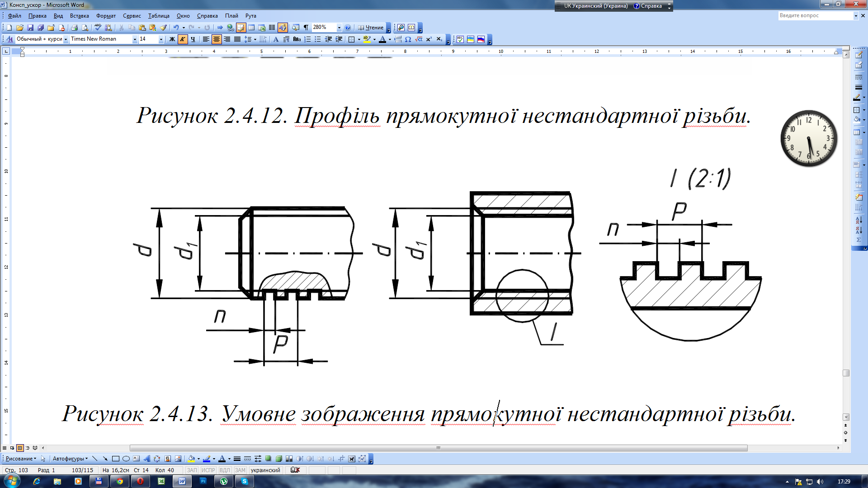Click the Save document icon
Screen dimensions: 868x488
coord(30,28)
